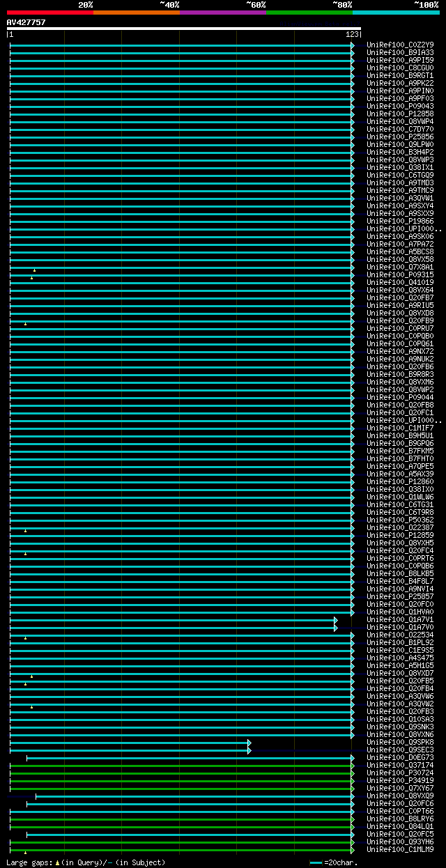Screen dimensions: 446x868
Task: Click label UniRef100_A4S475
Action: (x=400, y=658)
